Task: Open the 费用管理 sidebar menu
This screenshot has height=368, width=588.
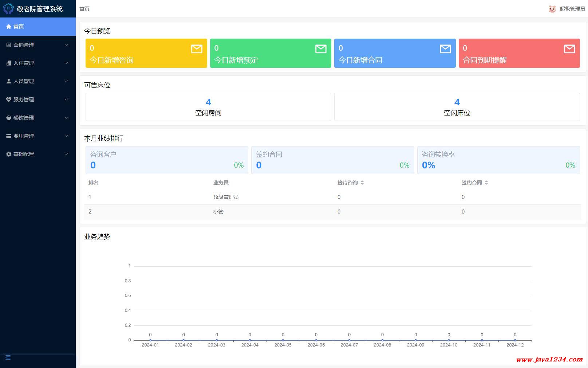Action: (38, 136)
